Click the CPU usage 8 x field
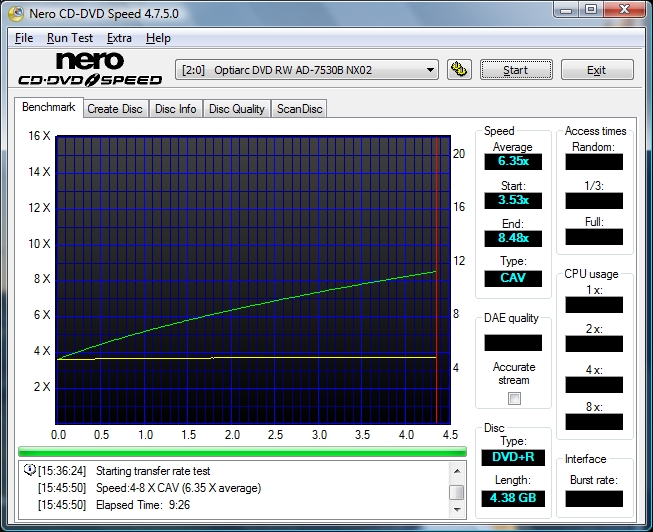This screenshot has height=532, width=653. click(594, 422)
